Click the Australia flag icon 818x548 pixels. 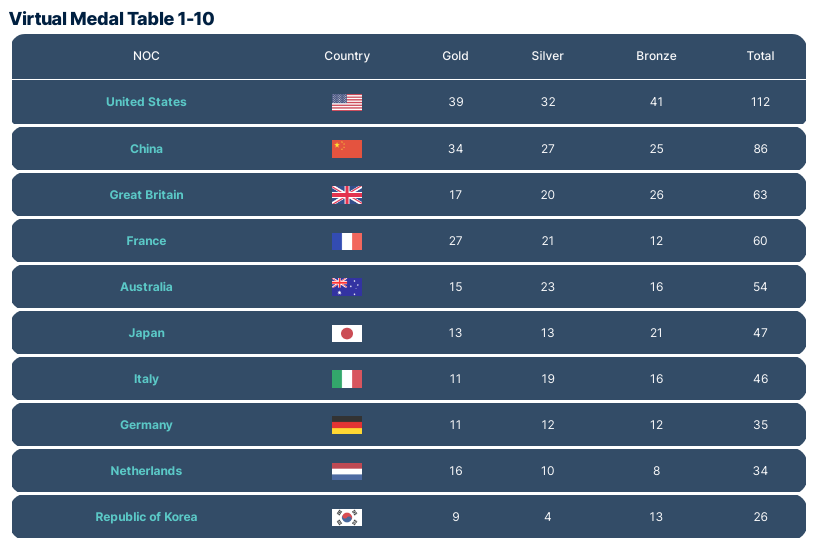pos(347,287)
